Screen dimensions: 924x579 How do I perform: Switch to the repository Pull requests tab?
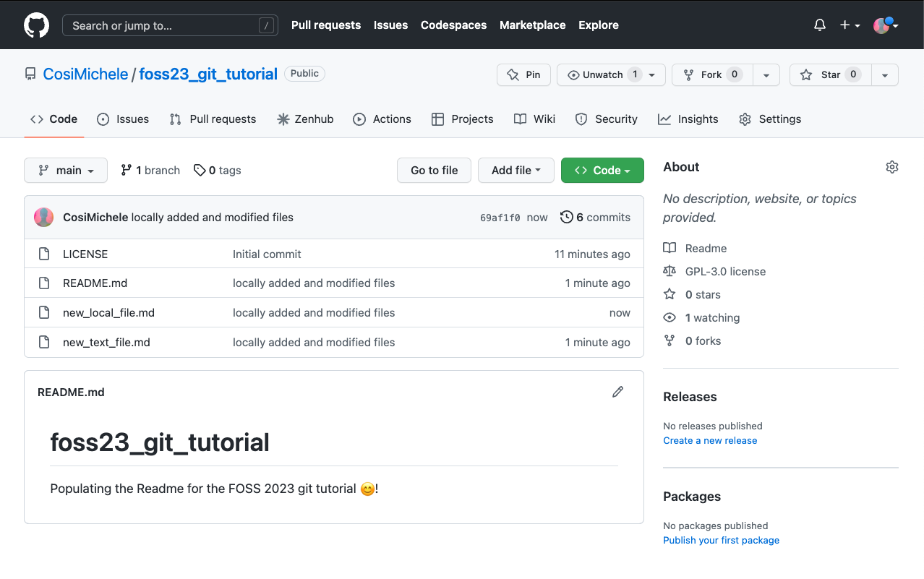pos(213,119)
